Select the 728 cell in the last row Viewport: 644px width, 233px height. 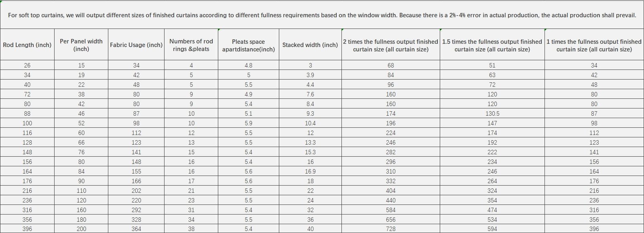pos(391,229)
